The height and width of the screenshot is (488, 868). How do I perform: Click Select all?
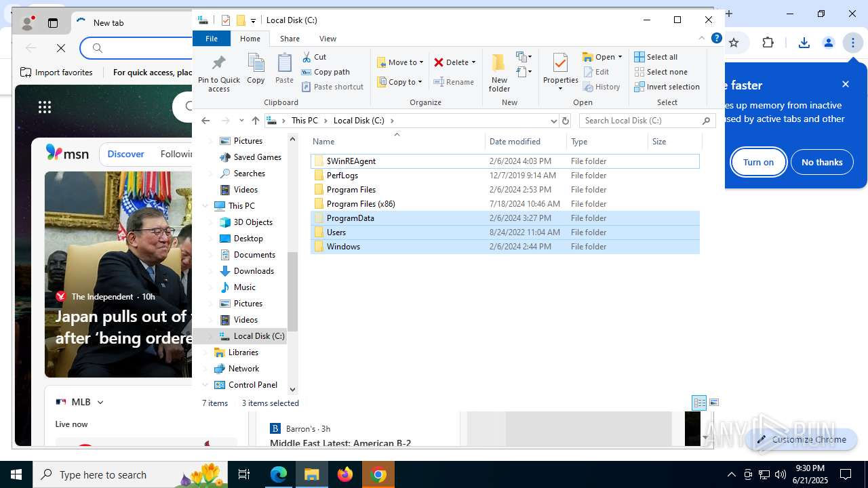[x=656, y=57]
